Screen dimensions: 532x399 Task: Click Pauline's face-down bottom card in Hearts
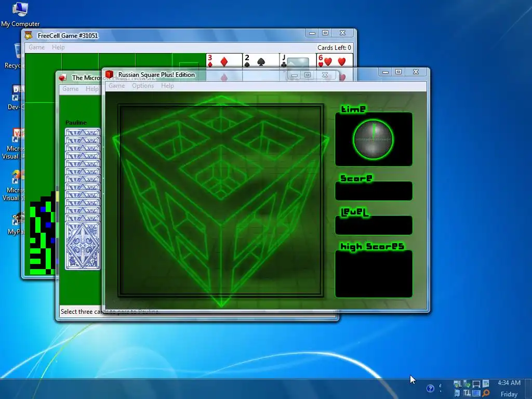(83, 246)
